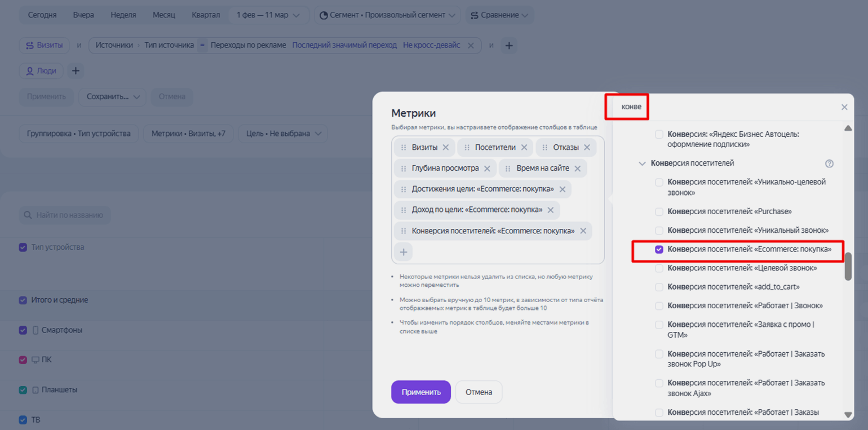The width and height of the screenshot is (868, 430).
Task: Add a new filter condition with plus icon after Не кросс-девайс
Action: point(508,46)
